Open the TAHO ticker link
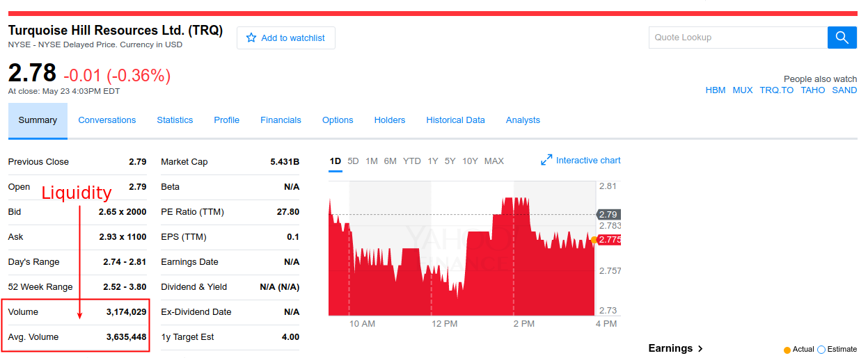The image size is (868, 358). pos(813,90)
